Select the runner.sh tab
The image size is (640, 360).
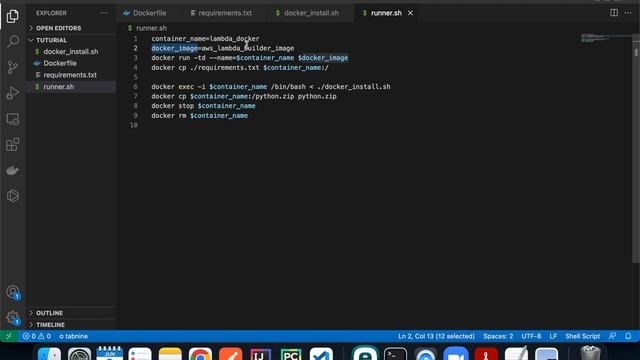386,13
